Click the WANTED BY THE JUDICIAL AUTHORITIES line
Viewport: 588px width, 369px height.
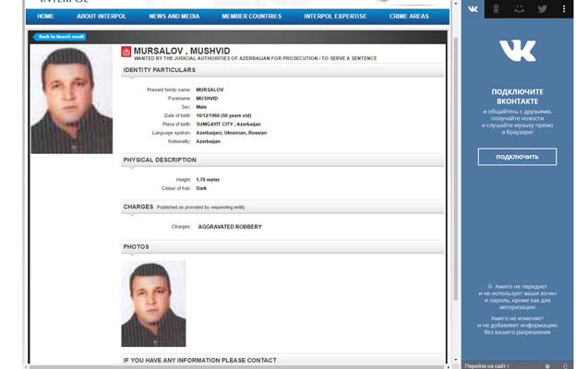[x=255, y=58]
